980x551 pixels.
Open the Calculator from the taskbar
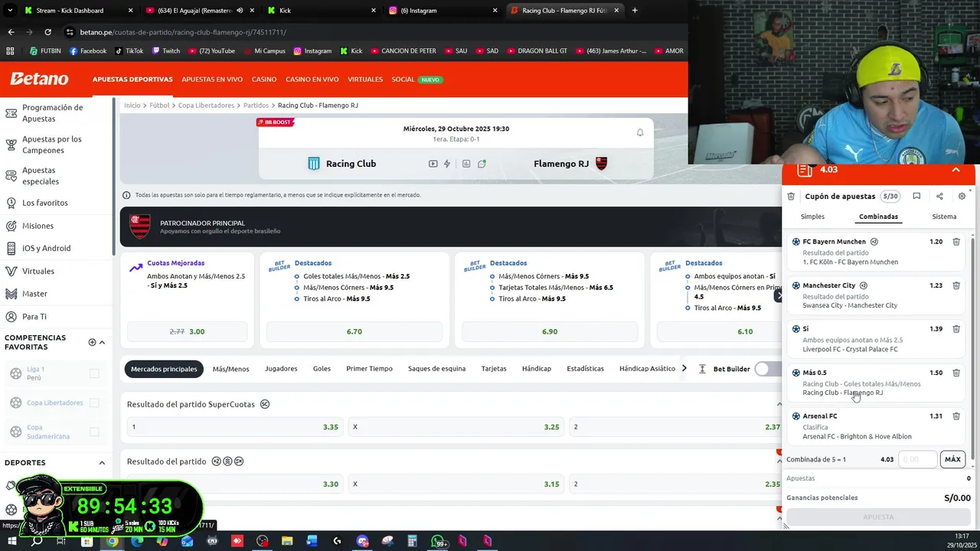[x=412, y=541]
